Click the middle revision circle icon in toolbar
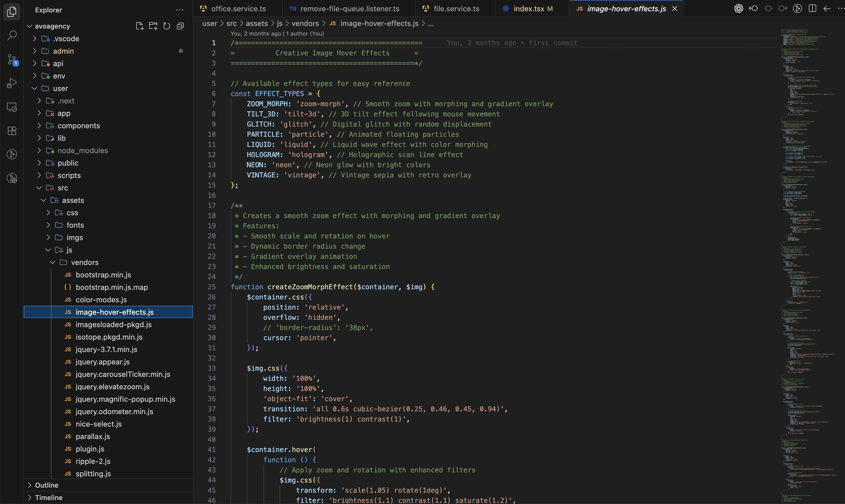845x504 pixels. 768,8
